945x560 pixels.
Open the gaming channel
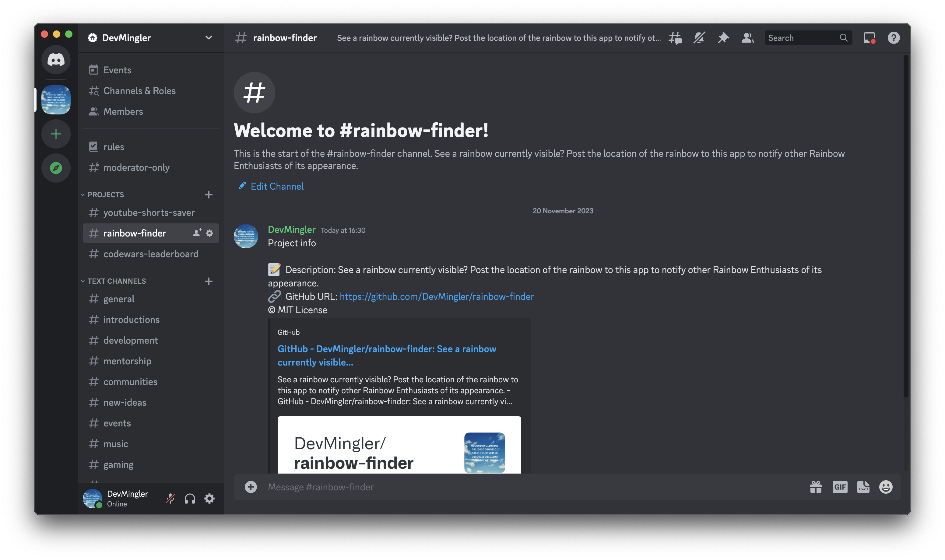(151, 464)
